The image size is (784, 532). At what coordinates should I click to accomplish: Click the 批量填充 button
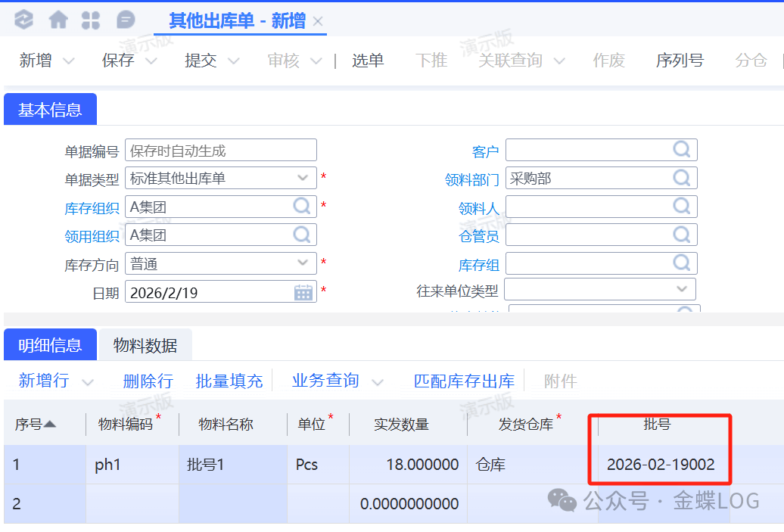point(229,381)
